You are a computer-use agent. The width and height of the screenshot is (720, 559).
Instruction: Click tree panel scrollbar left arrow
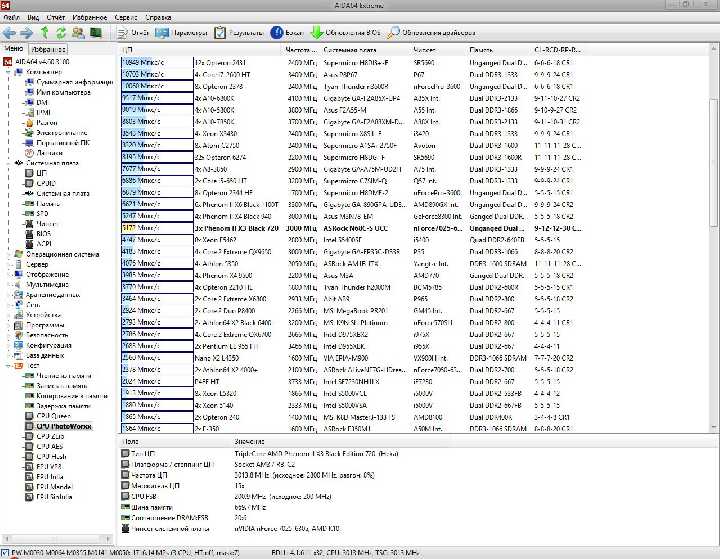(x=6, y=538)
